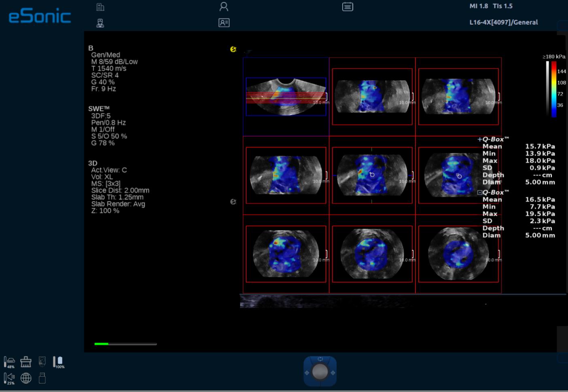Select the top-left B-mode slice reference view
The image size is (568, 392).
click(x=286, y=97)
